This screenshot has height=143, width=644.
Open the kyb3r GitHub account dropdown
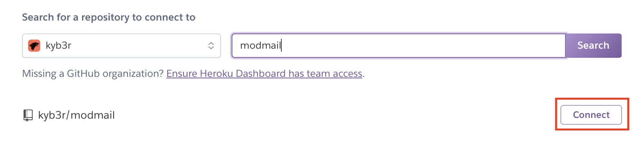coord(122,46)
